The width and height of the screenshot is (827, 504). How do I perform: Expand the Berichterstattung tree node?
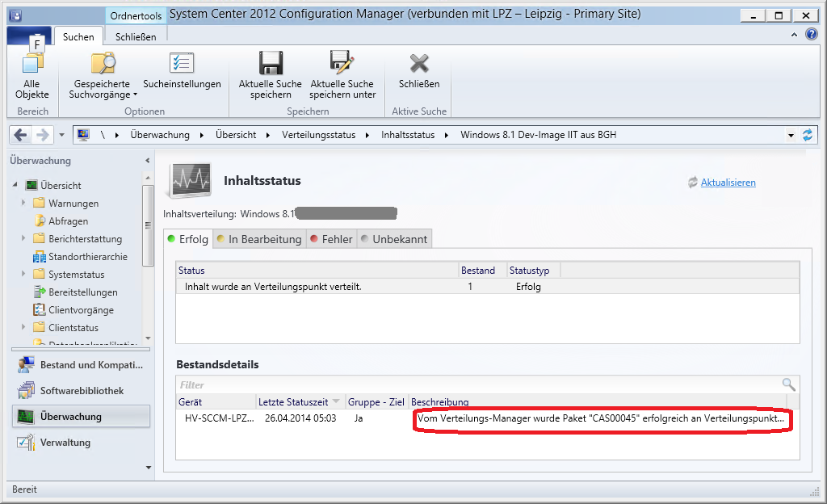23,238
